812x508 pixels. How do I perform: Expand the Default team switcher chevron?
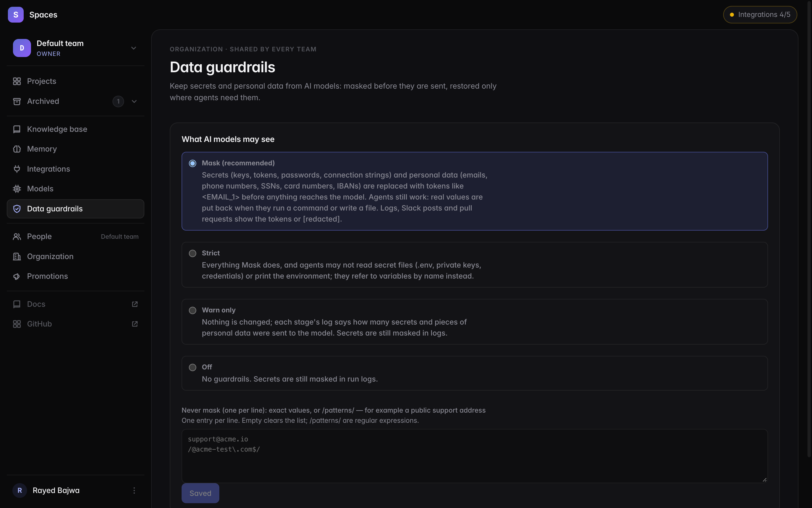pos(134,48)
